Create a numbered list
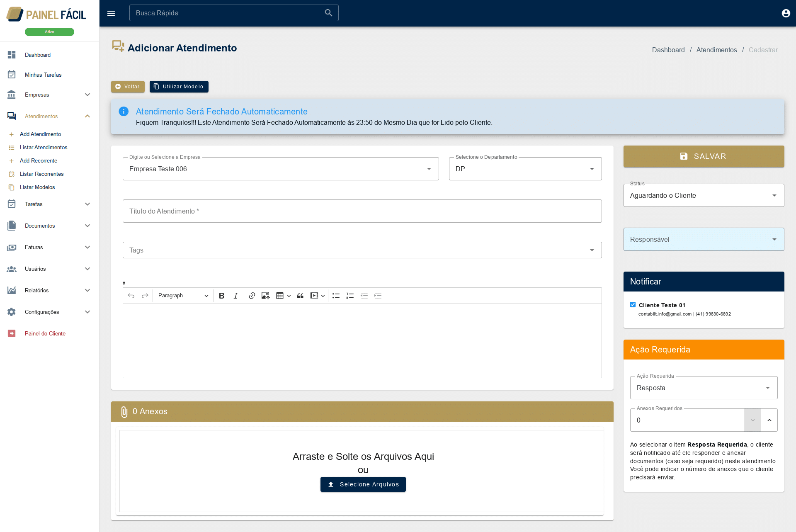 [350, 296]
